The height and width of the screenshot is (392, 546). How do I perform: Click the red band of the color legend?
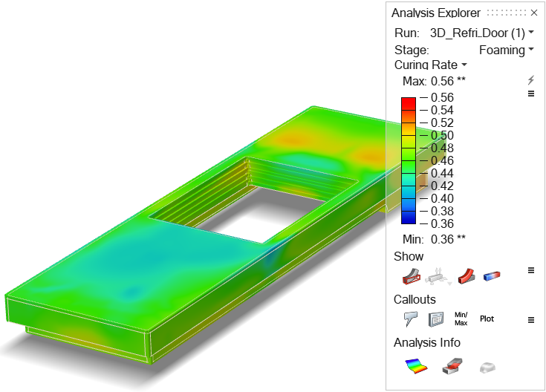pos(409,104)
